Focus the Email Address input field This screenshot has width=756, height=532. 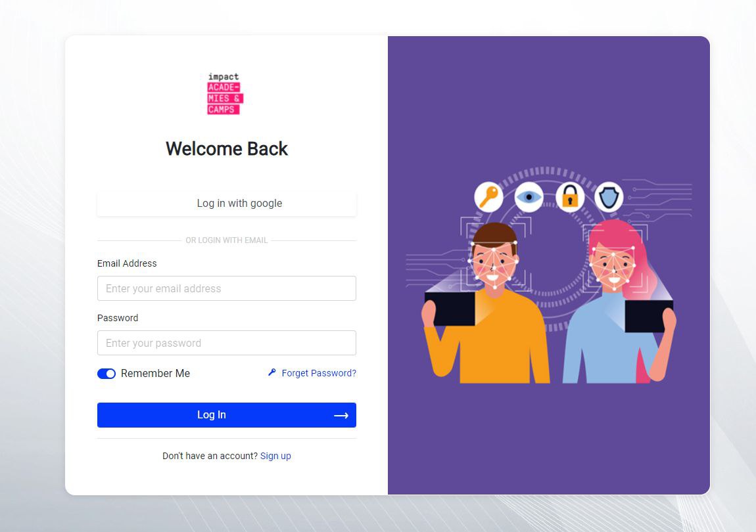227,288
